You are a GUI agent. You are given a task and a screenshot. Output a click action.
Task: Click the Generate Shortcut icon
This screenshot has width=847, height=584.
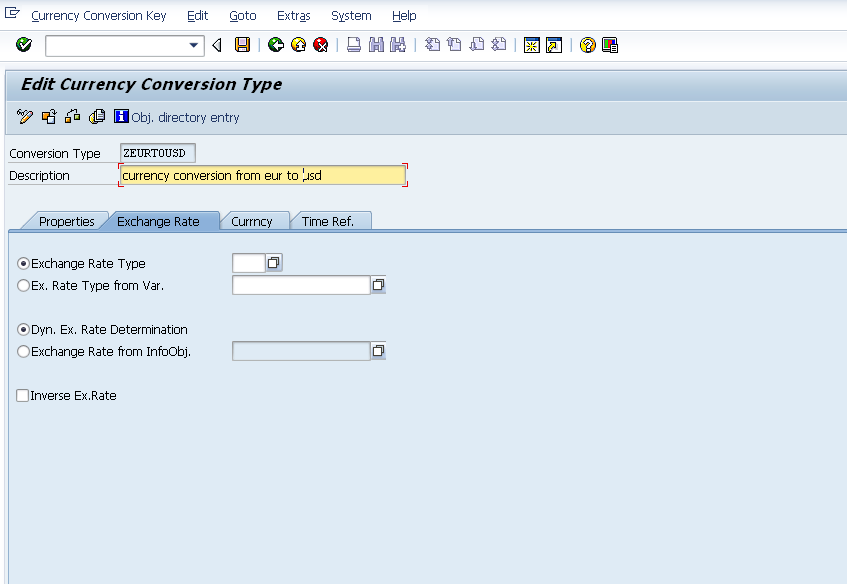coord(554,45)
